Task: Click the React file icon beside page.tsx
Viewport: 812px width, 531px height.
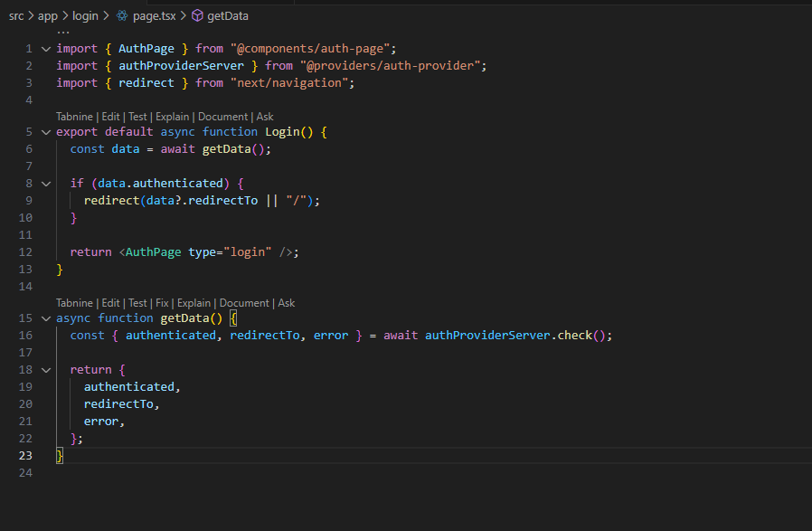Action: tap(122, 15)
